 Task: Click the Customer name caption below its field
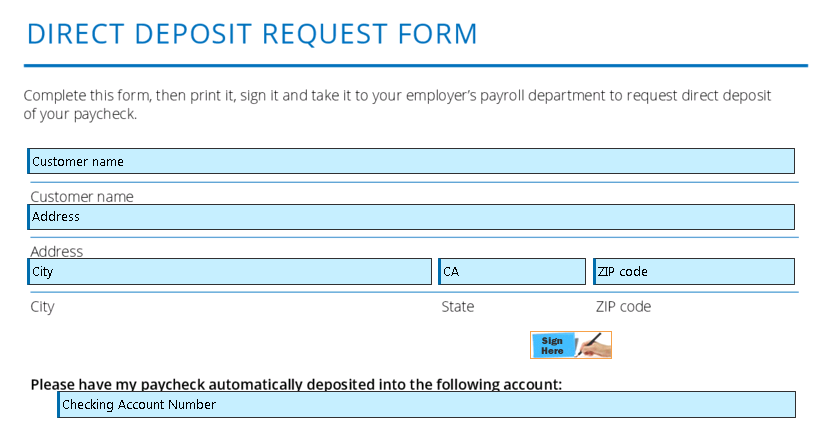(x=82, y=197)
